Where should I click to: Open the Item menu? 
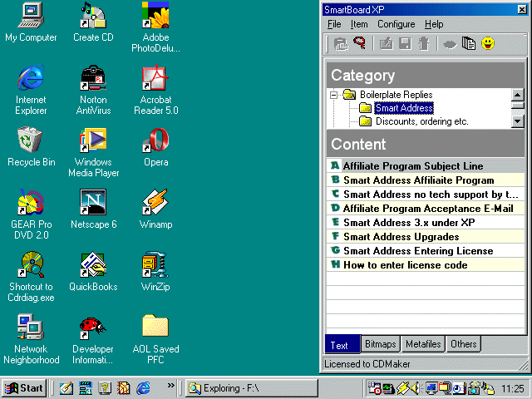(x=359, y=24)
